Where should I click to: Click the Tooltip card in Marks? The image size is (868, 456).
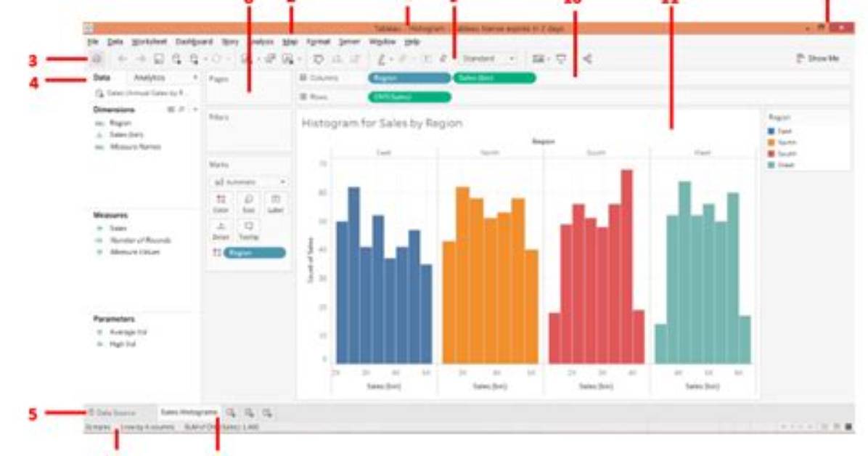[248, 230]
